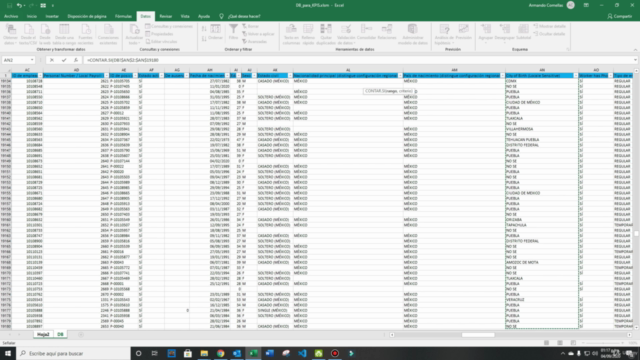640x360 pixels.
Task: Click Editar vínculos
Action: click(161, 42)
